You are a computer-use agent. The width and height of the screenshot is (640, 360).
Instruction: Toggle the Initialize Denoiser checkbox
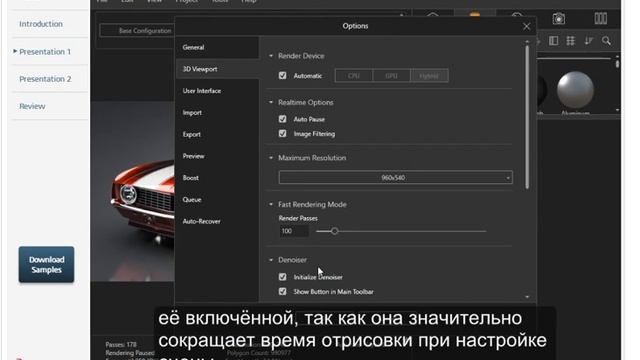point(282,277)
